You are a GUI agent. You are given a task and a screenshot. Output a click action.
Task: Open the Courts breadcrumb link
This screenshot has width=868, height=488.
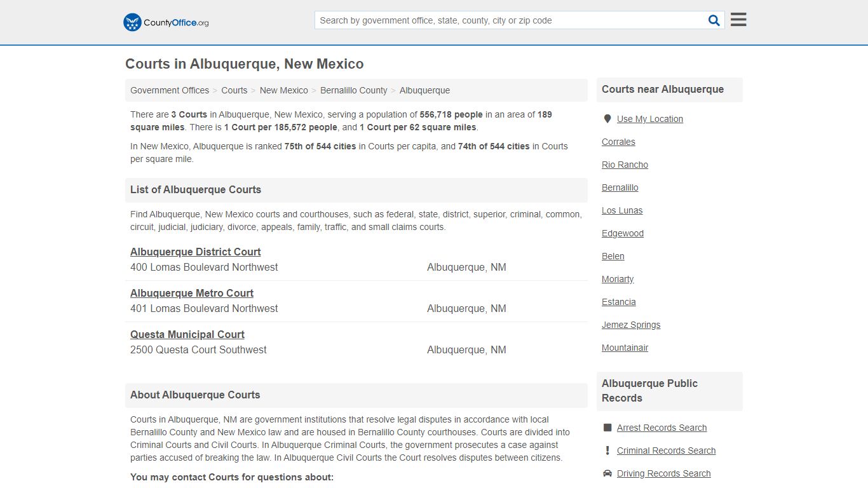click(x=234, y=90)
